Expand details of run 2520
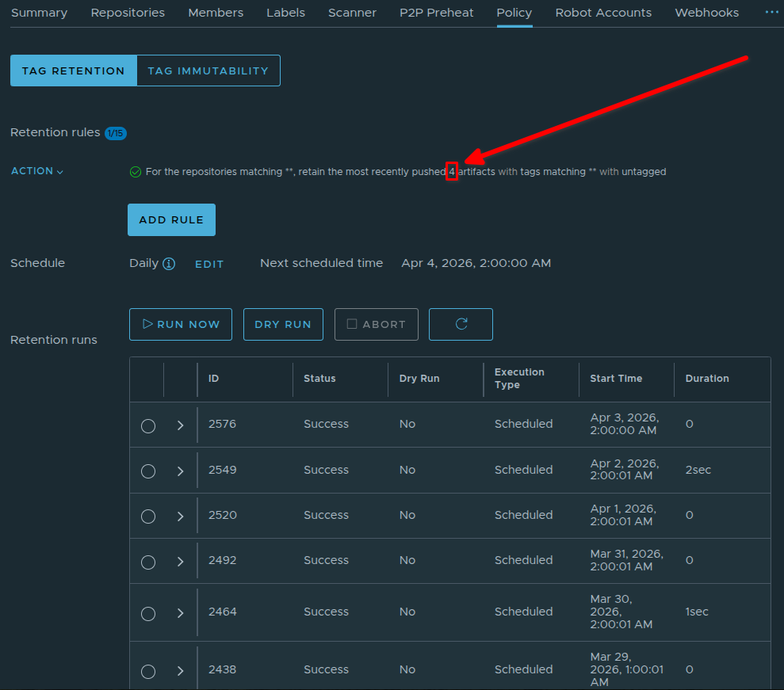This screenshot has height=690, width=784. point(180,517)
